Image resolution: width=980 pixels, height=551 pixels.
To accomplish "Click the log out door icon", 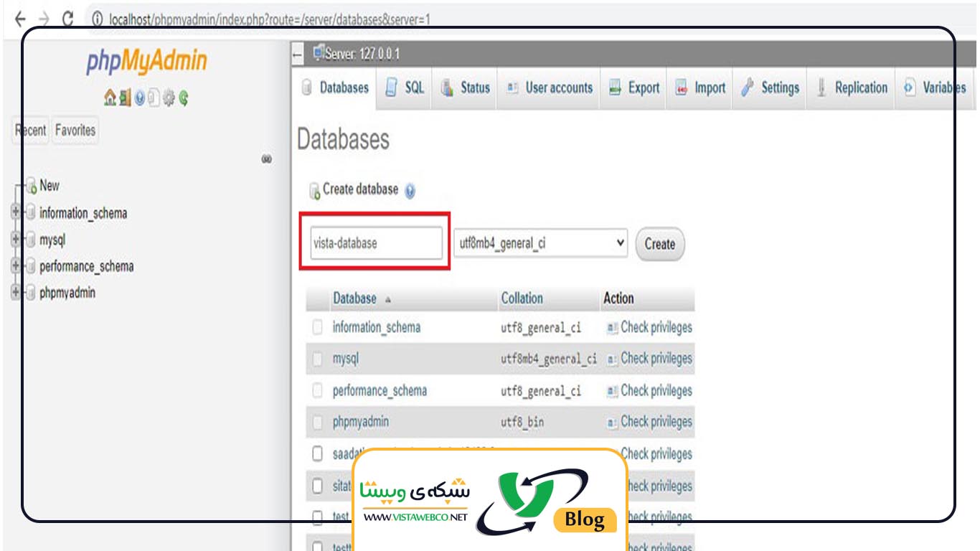I will click(125, 98).
